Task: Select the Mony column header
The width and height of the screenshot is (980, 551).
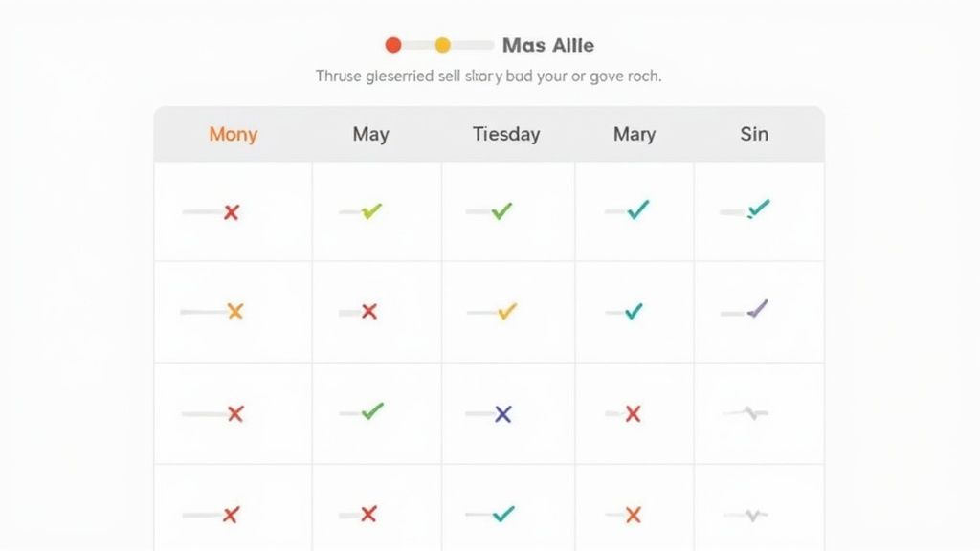Action: [x=233, y=134]
